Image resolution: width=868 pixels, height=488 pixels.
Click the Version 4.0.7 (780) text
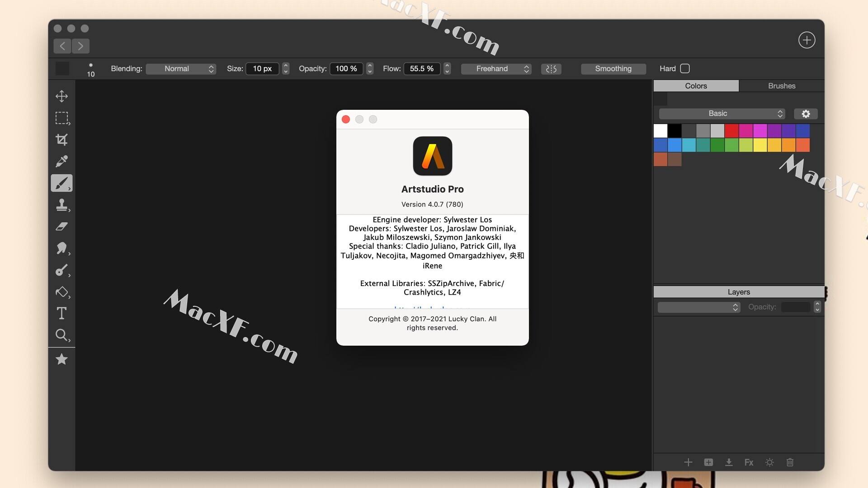tap(432, 204)
